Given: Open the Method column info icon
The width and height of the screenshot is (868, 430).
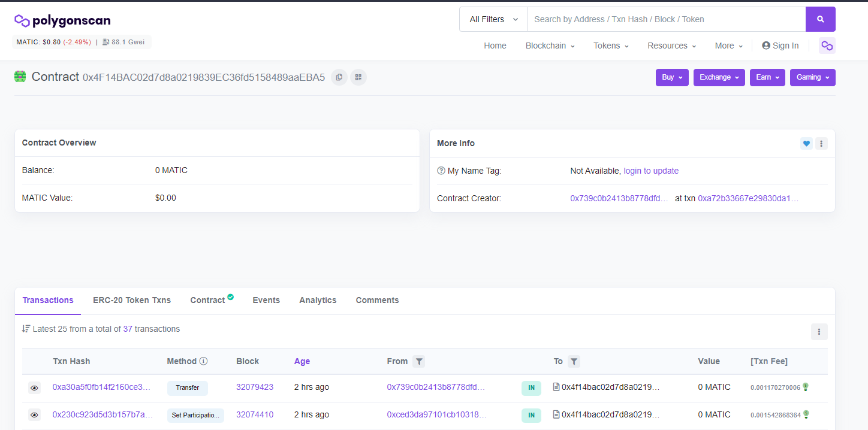Looking at the screenshot, I should tap(203, 361).
